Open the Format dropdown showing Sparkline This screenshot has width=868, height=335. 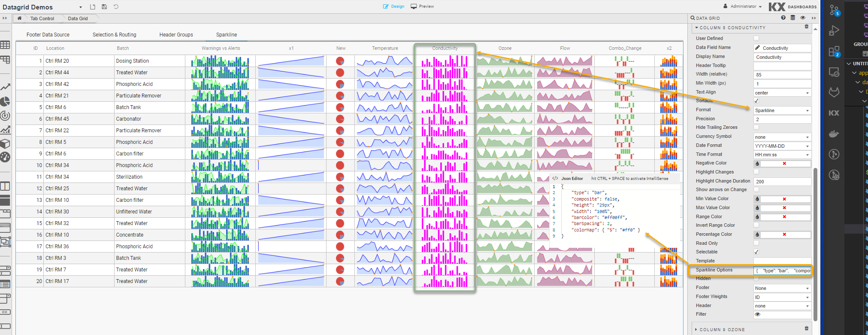782,110
